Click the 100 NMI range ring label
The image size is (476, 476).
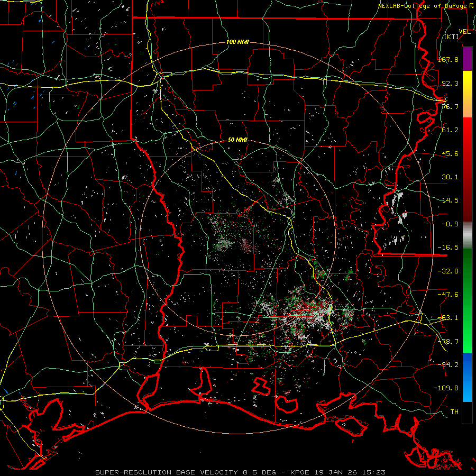click(237, 42)
